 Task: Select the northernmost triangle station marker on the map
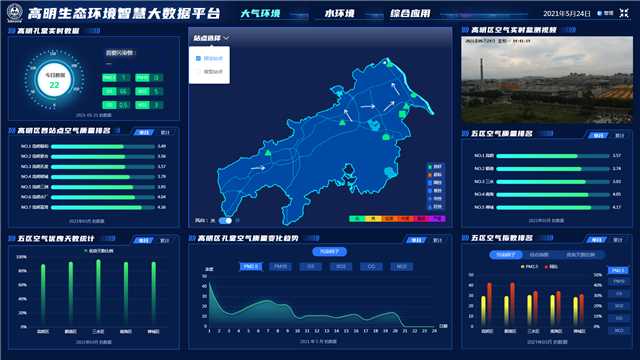[x=389, y=63]
